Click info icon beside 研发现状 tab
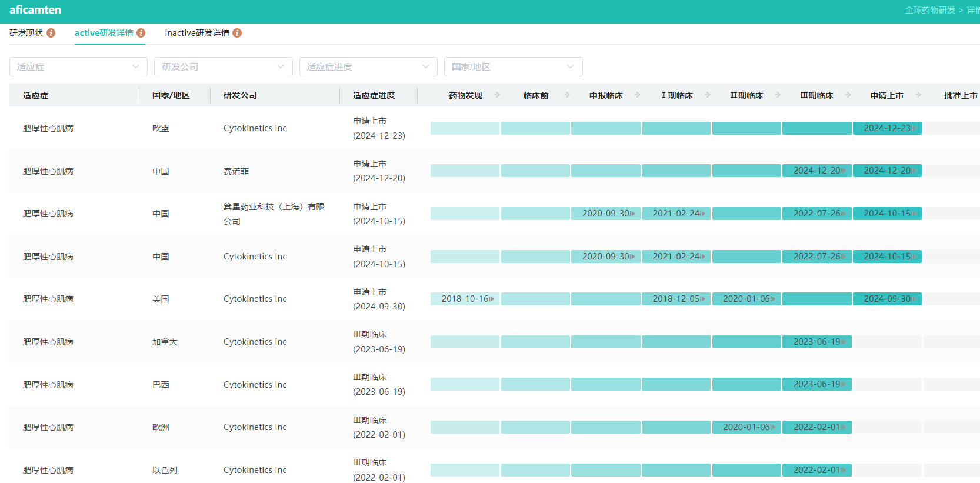 point(51,33)
